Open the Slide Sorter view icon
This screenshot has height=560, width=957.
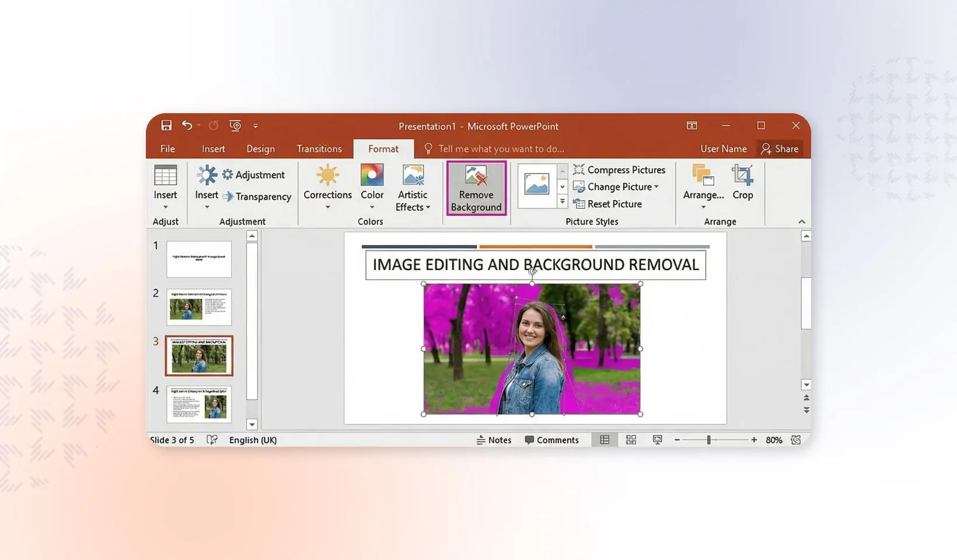(631, 440)
